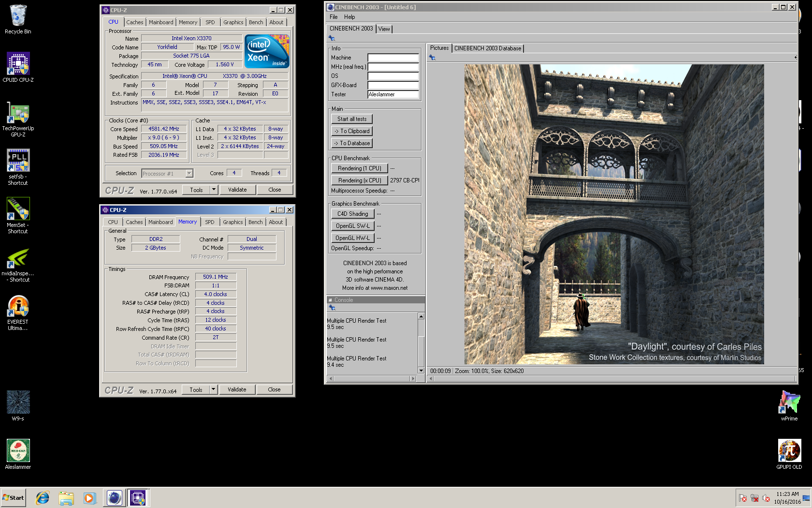Click Close button in Memory CPU-Z window
The height and width of the screenshot is (508, 812).
(x=274, y=389)
